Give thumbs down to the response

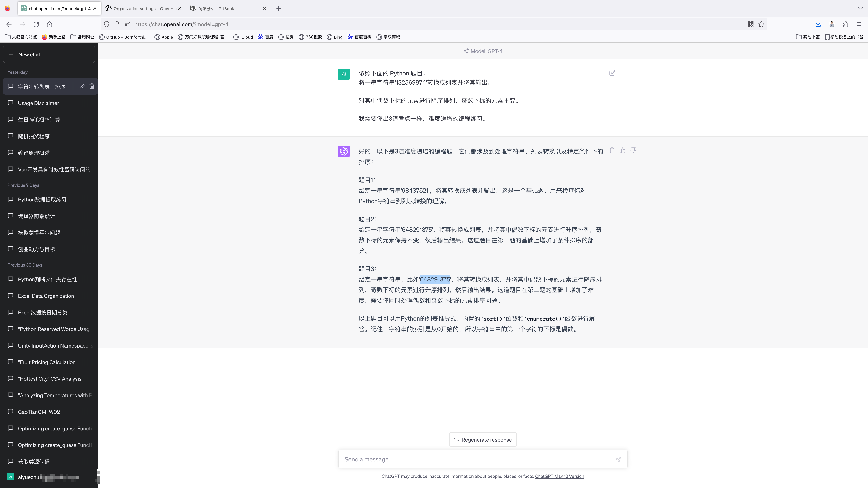[x=633, y=150]
